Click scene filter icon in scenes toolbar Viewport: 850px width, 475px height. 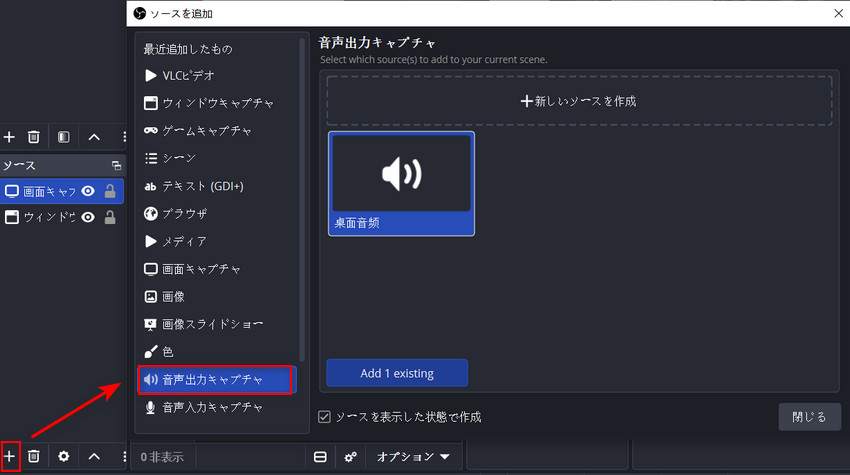63,137
